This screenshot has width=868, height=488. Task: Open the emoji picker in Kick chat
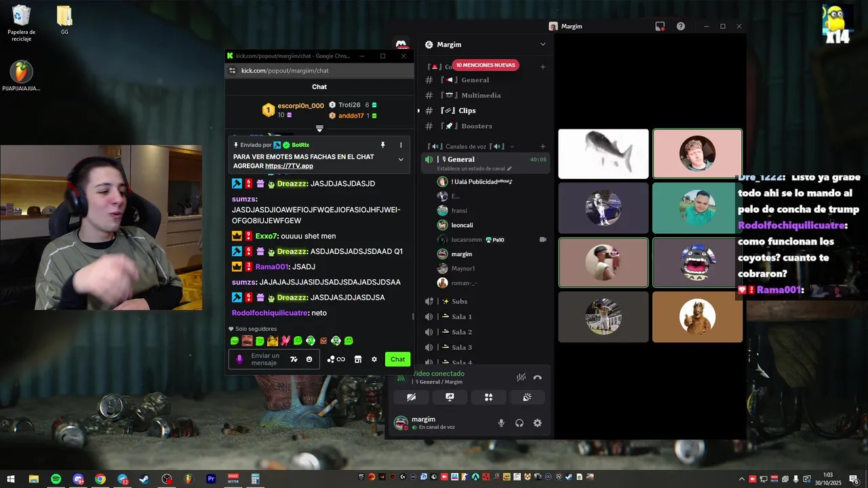[309, 359]
